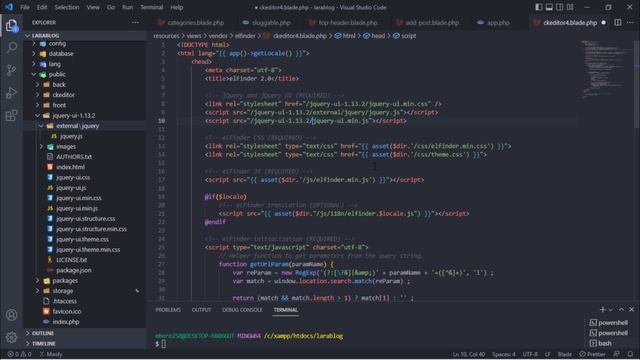Image resolution: width=640 pixels, height=360 pixels.
Task: Click the code minimap overview
Action: [606, 69]
